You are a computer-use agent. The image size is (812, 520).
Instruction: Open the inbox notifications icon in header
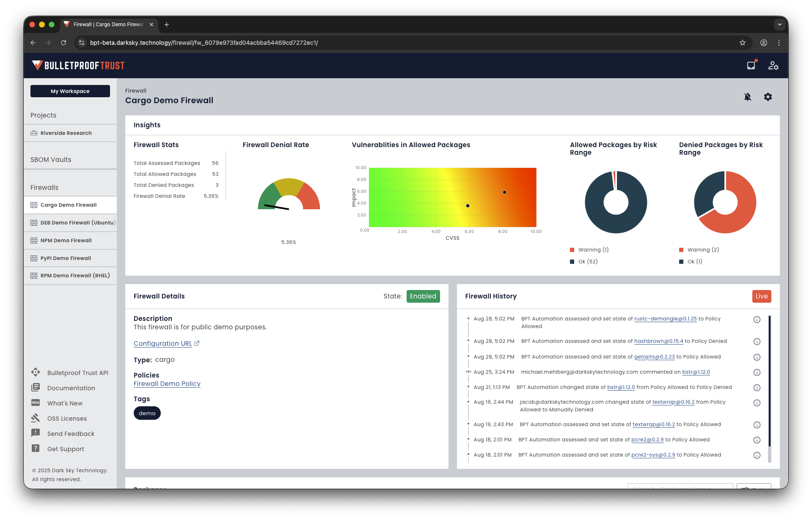coord(751,66)
